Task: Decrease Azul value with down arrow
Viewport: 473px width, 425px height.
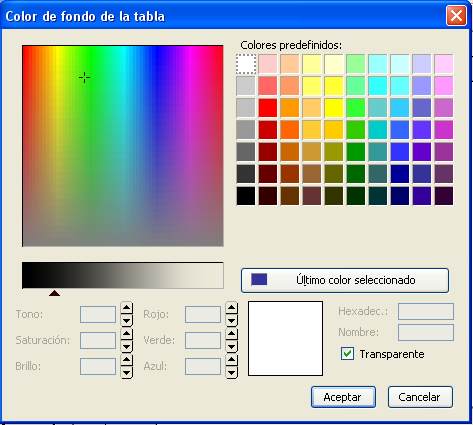Action: [232, 373]
